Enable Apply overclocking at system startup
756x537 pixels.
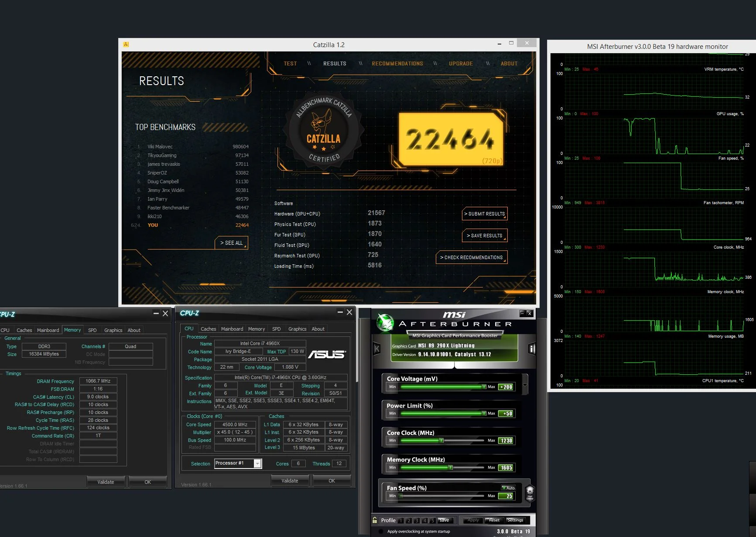pyautogui.click(x=381, y=531)
